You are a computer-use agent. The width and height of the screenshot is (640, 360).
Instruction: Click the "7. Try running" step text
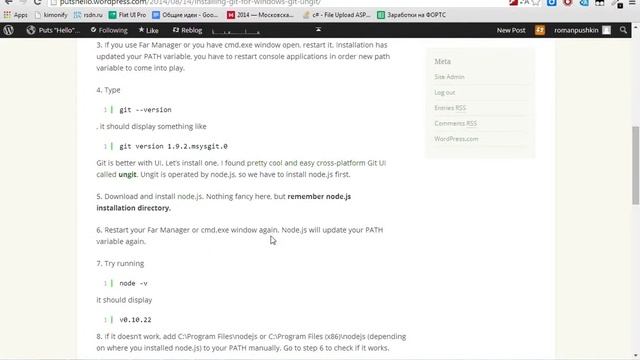coord(120,263)
